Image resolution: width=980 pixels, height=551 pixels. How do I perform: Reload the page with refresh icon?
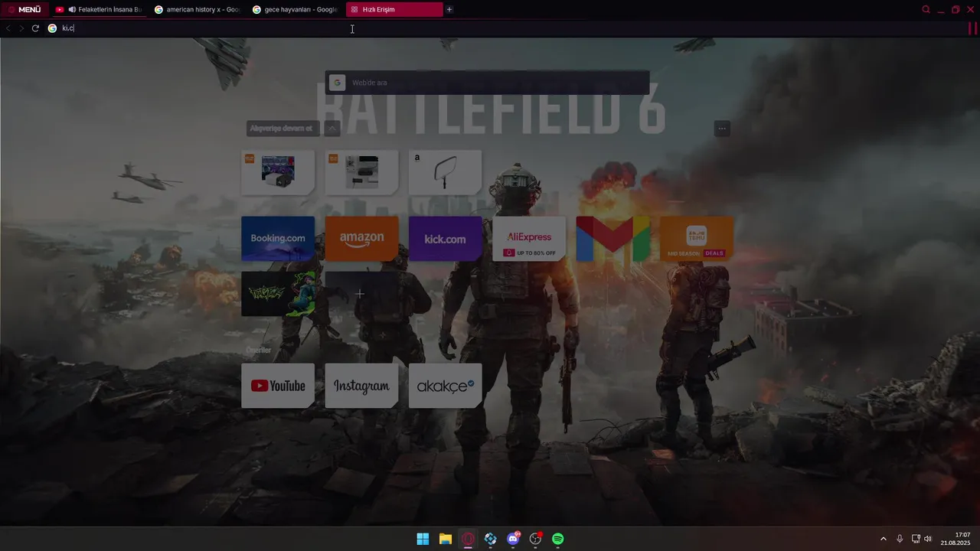click(35, 28)
